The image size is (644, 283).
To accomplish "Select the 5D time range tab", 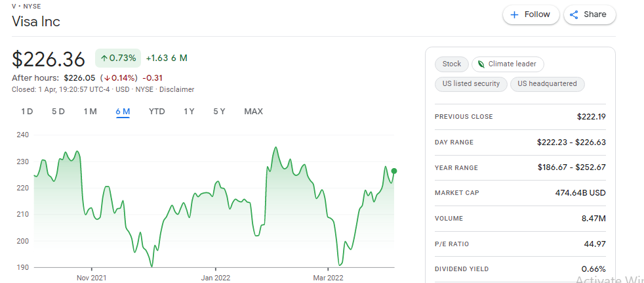I will (58, 112).
